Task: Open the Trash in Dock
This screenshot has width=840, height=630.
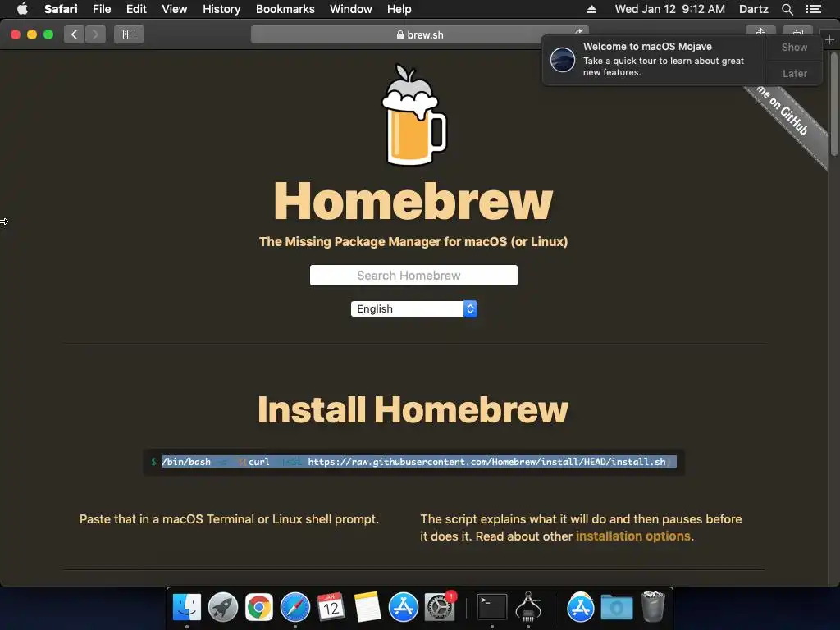Action: coord(653,606)
